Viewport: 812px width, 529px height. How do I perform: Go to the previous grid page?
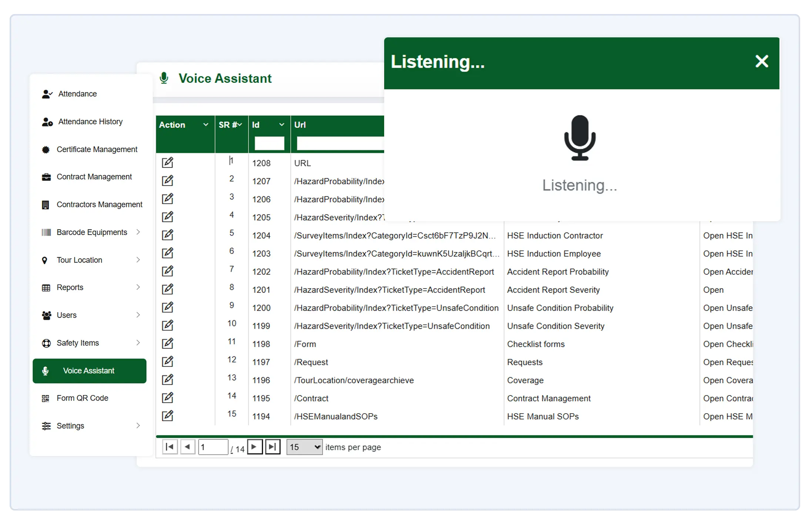(x=188, y=447)
